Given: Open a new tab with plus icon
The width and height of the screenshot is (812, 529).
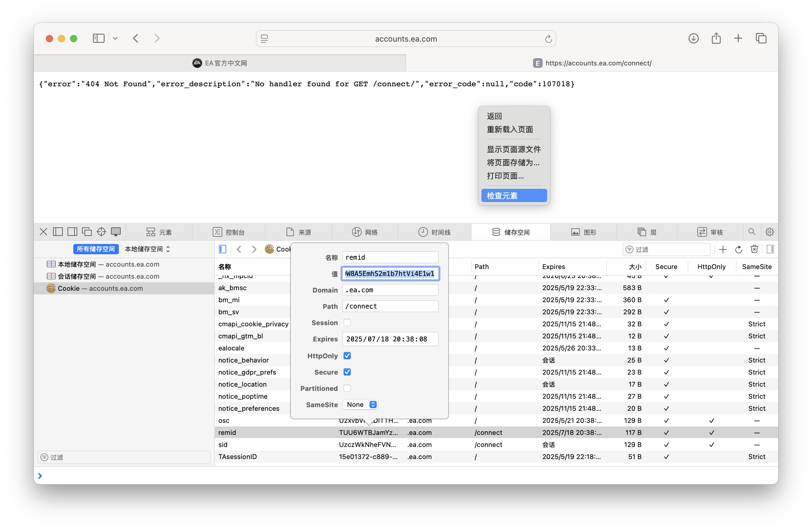Looking at the screenshot, I should pos(738,38).
